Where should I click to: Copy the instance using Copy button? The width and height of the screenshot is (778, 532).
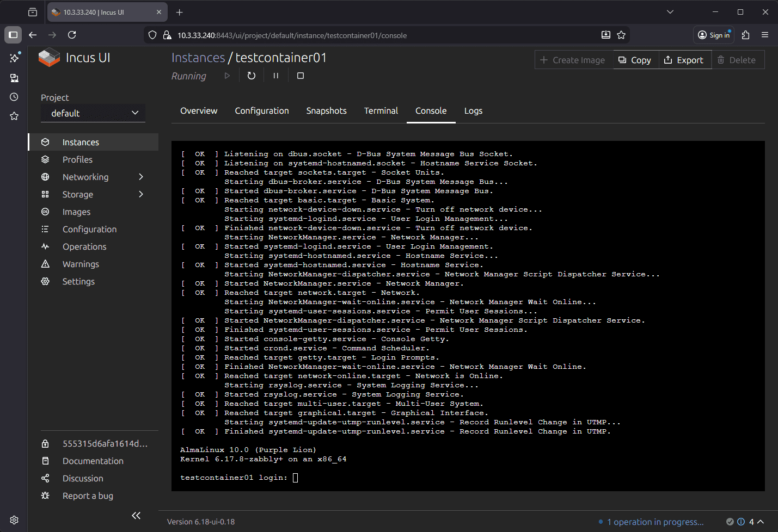pyautogui.click(x=635, y=60)
